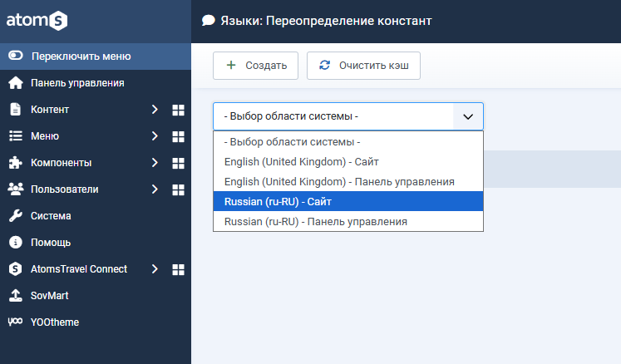The image size is (621, 364).
Task: Click the Создать button
Action: pyautogui.click(x=255, y=66)
